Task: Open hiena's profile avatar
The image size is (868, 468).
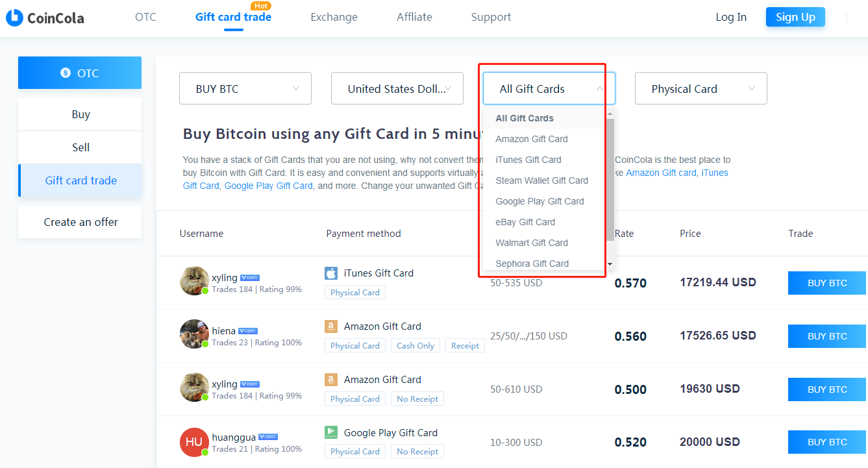Action: [194, 334]
